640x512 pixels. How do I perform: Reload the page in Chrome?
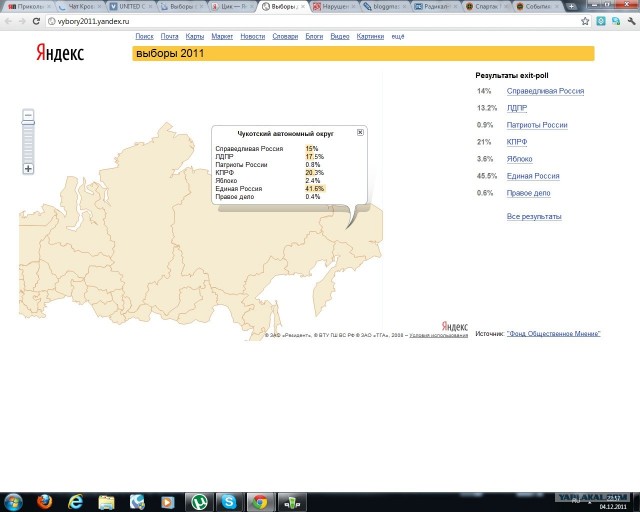click(36, 21)
